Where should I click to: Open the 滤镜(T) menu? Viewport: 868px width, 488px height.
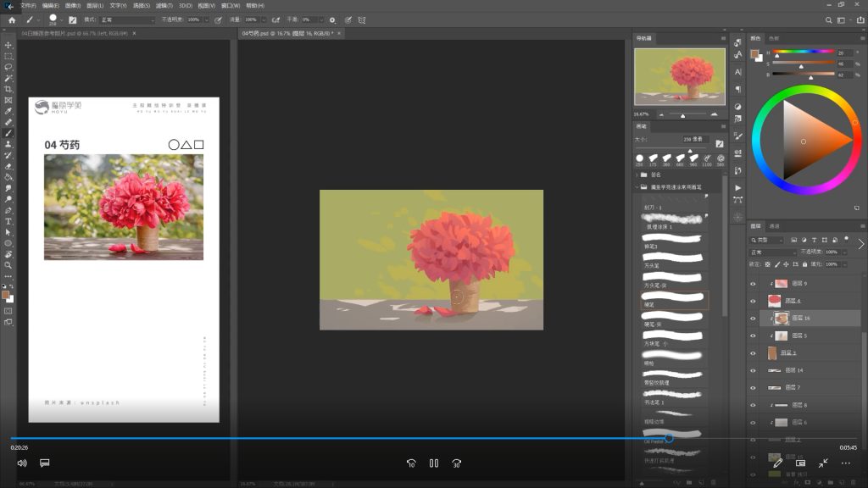click(x=163, y=5)
